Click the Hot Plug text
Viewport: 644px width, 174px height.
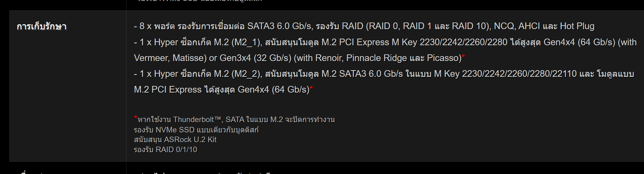coord(577,26)
